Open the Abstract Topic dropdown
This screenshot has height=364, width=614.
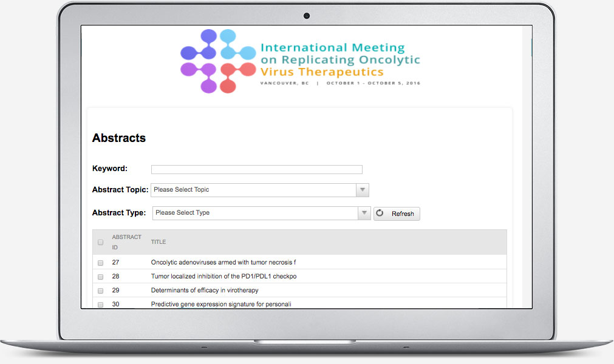pos(259,190)
